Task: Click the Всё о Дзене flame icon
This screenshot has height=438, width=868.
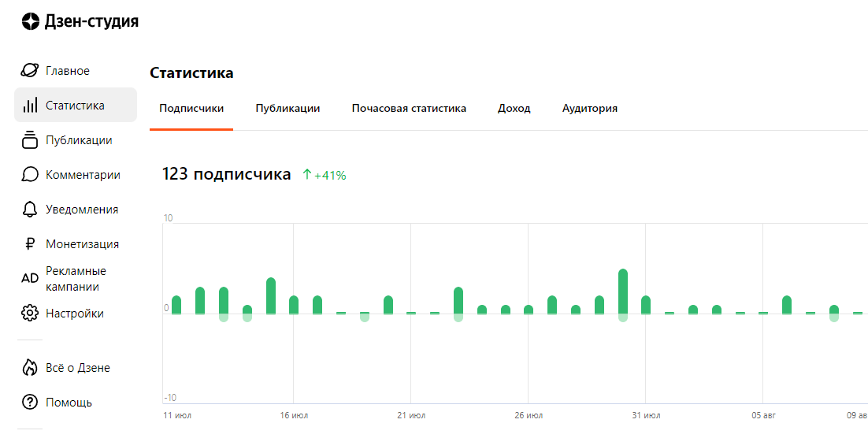Action: tap(30, 368)
